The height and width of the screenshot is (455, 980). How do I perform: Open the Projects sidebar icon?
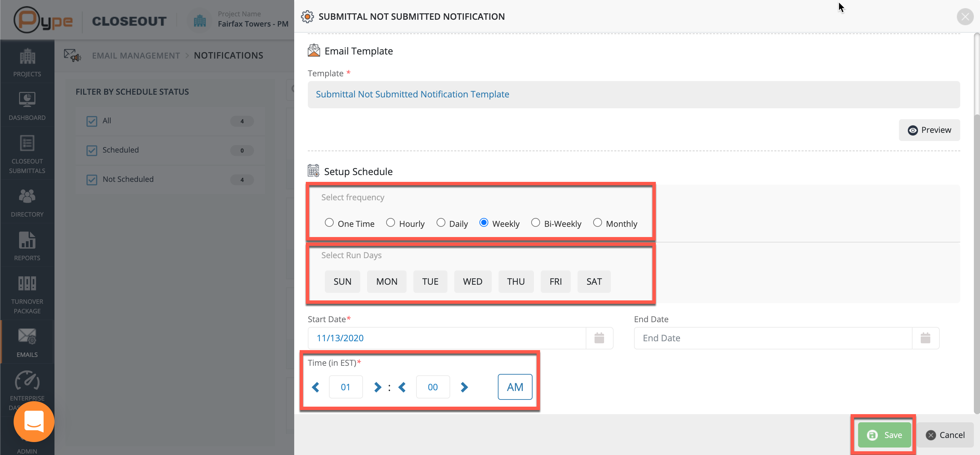click(27, 57)
